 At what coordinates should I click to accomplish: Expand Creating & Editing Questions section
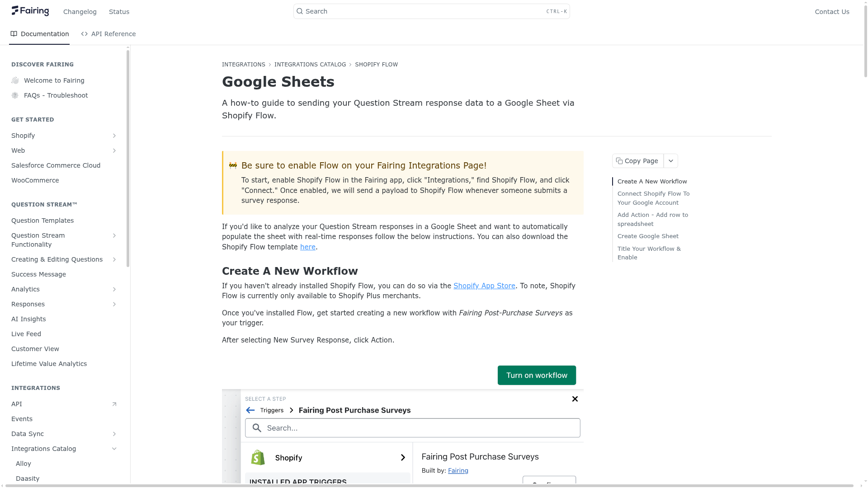pyautogui.click(x=114, y=259)
